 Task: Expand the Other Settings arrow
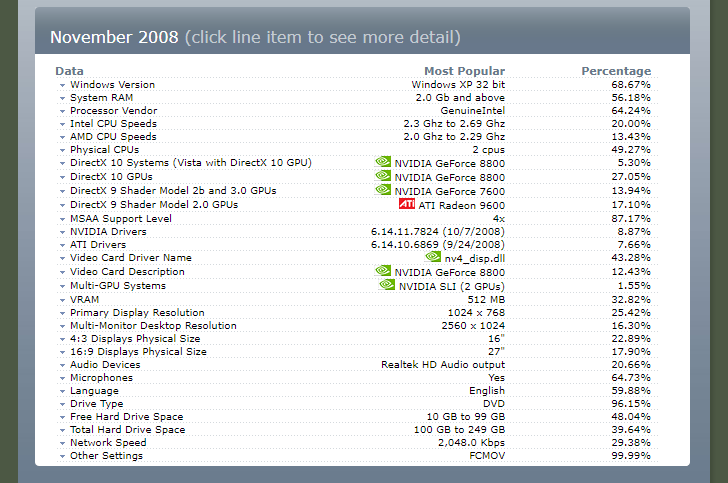click(62, 457)
